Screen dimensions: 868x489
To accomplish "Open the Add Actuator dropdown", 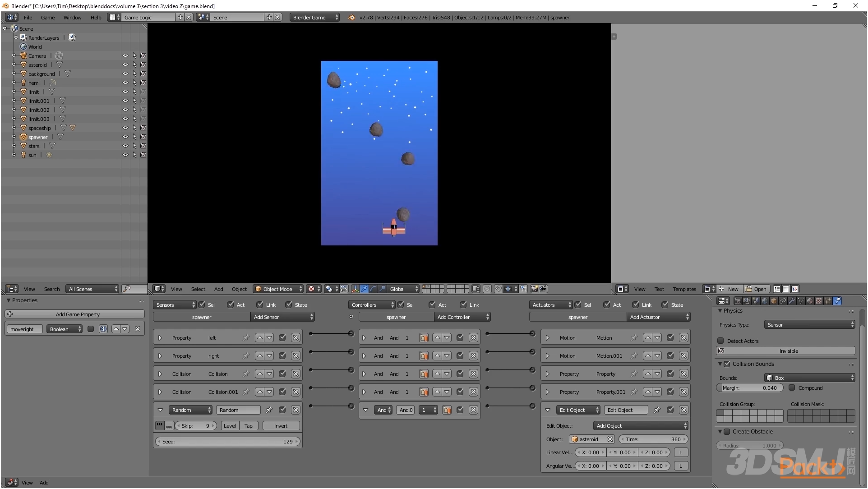I will point(659,317).
